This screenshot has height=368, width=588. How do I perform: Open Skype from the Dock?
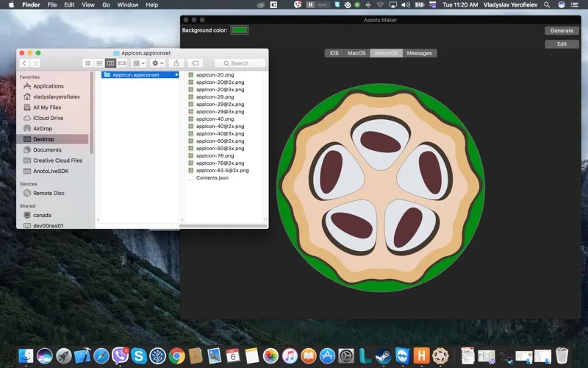tap(138, 356)
